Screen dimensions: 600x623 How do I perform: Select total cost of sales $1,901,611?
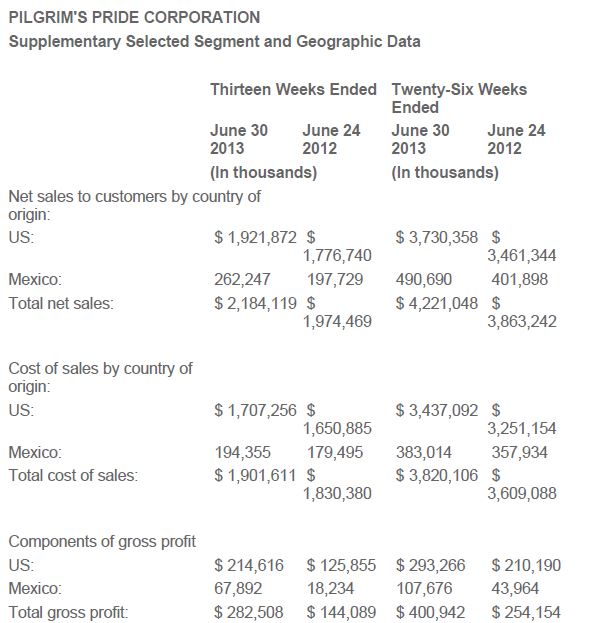point(256,475)
